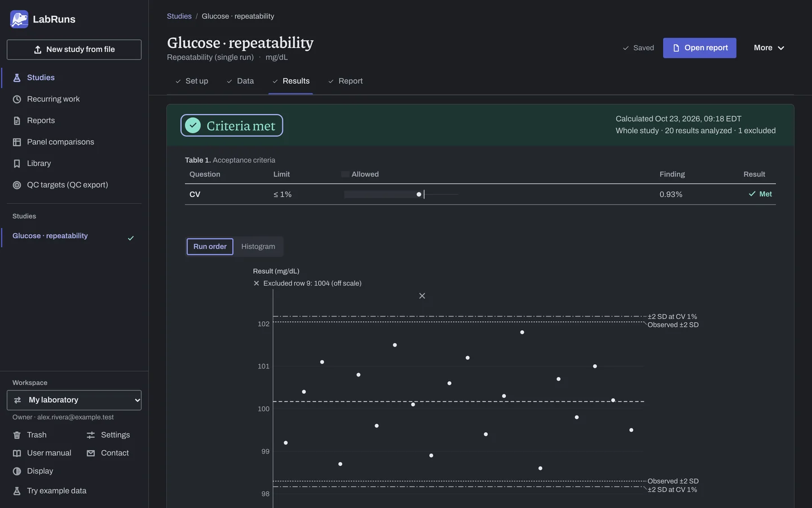Click the bookmark icon beside Library
The height and width of the screenshot is (508, 812).
[x=17, y=164]
